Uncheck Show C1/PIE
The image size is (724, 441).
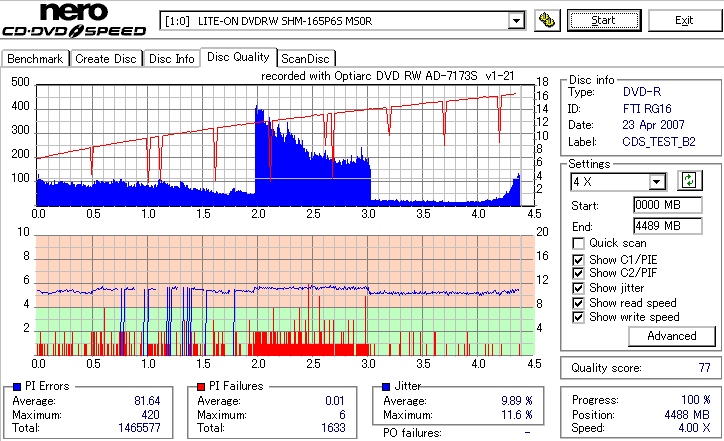pos(578,260)
